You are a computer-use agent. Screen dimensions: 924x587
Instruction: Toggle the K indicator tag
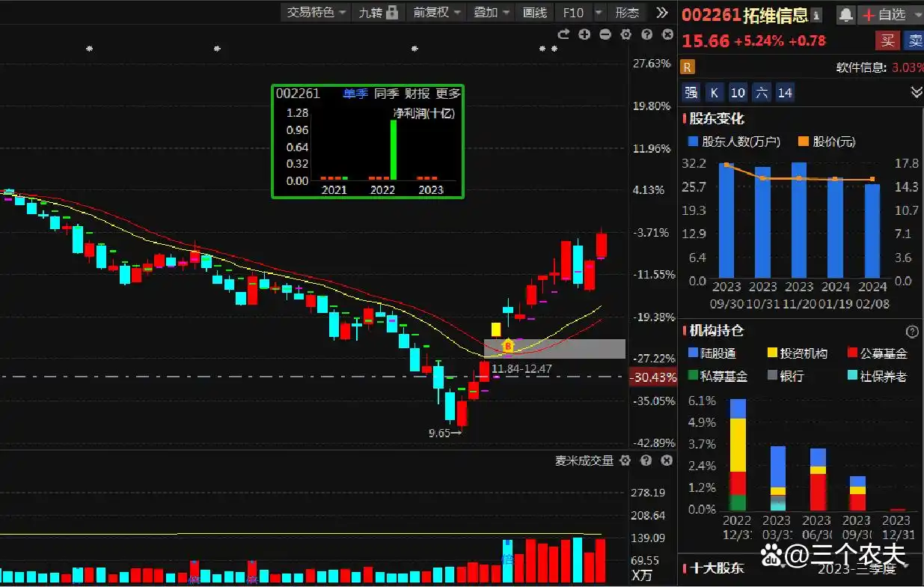point(715,93)
